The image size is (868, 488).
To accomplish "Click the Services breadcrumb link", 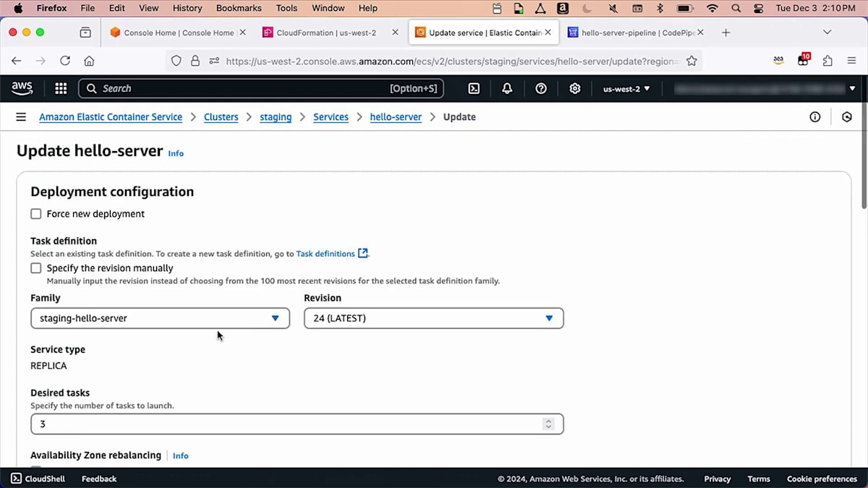I will pos(331,117).
